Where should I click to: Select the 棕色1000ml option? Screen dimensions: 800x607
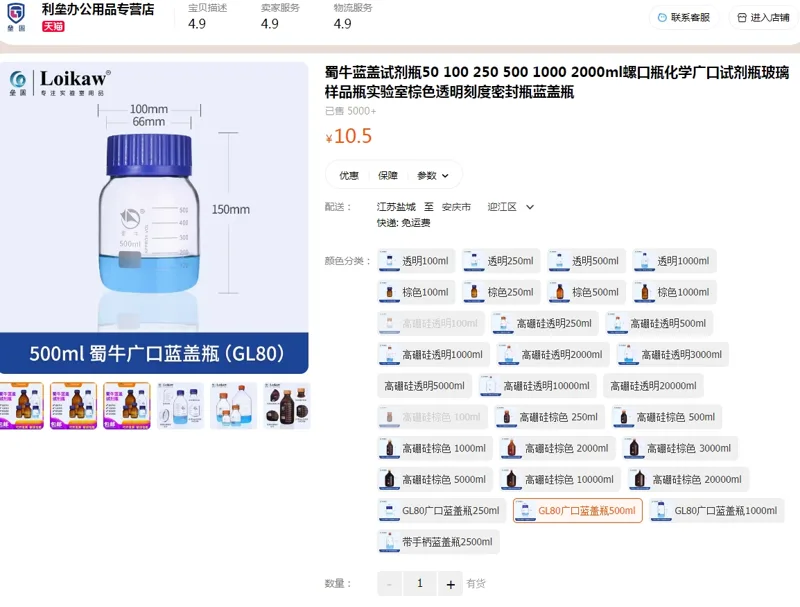pyautogui.click(x=674, y=292)
